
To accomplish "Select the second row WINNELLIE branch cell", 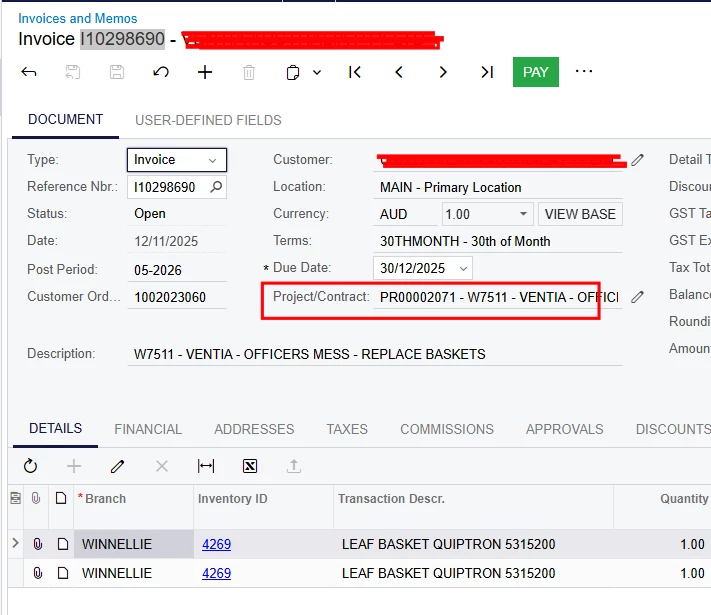I will [133, 573].
